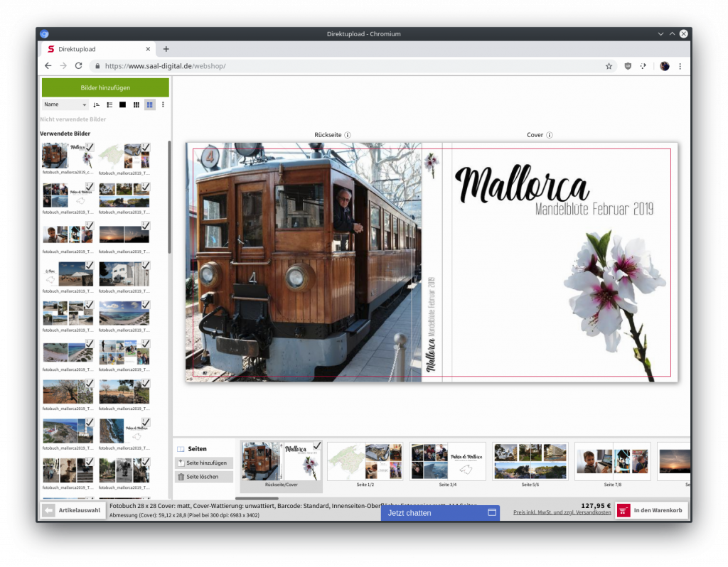Bookmark this page with the star icon
The image size is (728, 567).
click(x=609, y=66)
